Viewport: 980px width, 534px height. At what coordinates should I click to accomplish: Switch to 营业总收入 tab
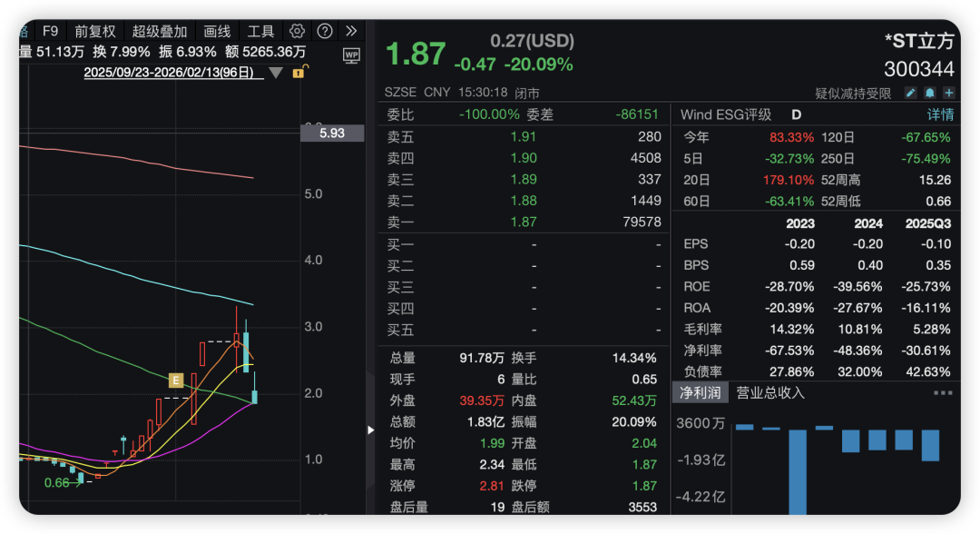tap(770, 393)
